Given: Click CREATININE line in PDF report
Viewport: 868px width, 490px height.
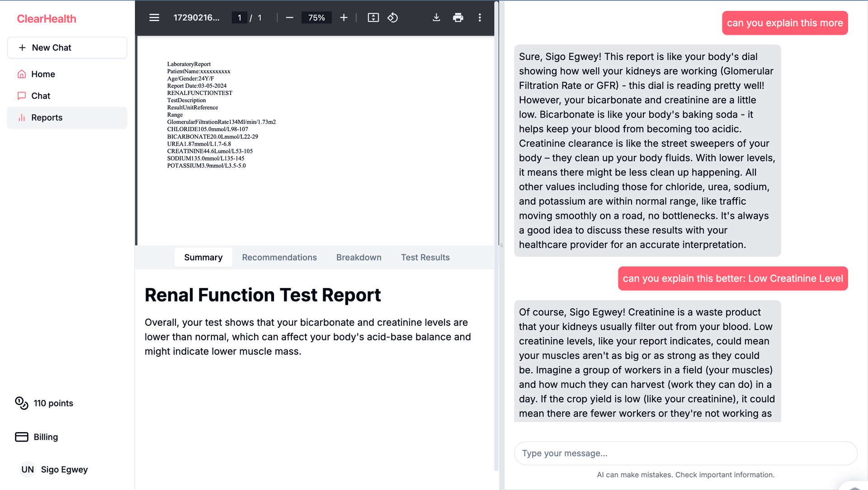Looking at the screenshot, I should 210,151.
